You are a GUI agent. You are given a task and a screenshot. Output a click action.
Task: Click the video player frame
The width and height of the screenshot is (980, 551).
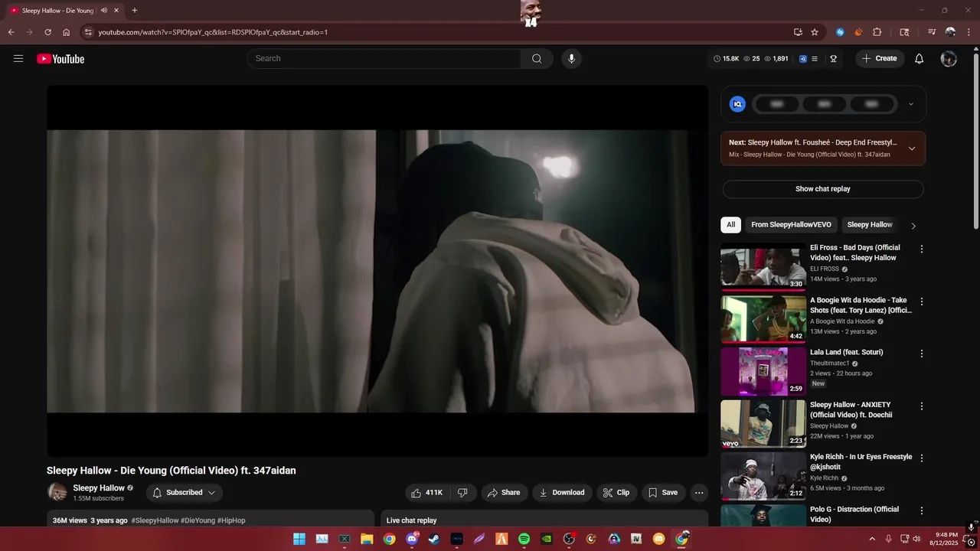coord(377,271)
